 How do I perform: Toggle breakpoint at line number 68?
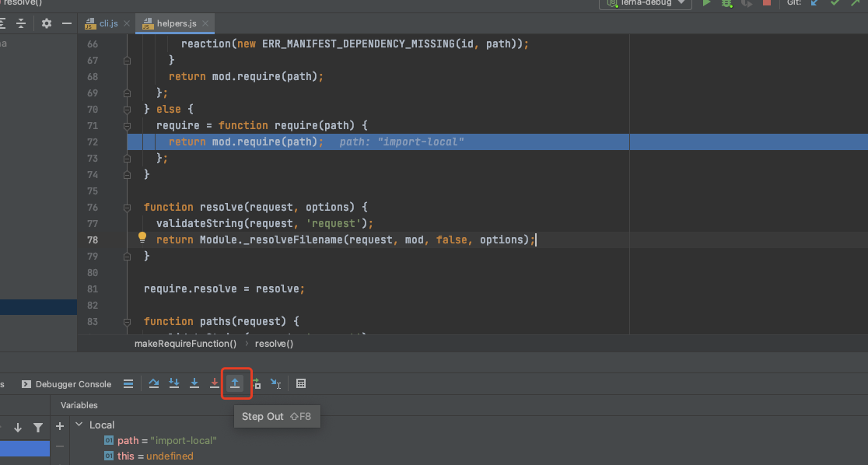(93, 76)
